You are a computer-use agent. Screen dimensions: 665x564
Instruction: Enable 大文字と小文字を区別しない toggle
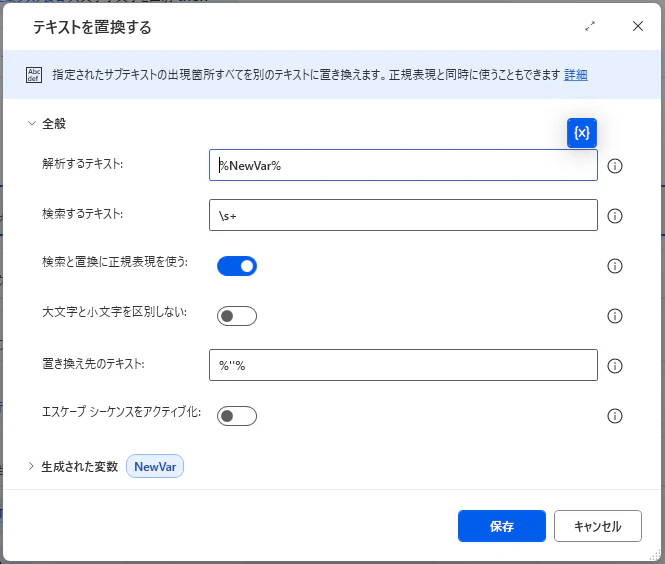tap(237, 316)
